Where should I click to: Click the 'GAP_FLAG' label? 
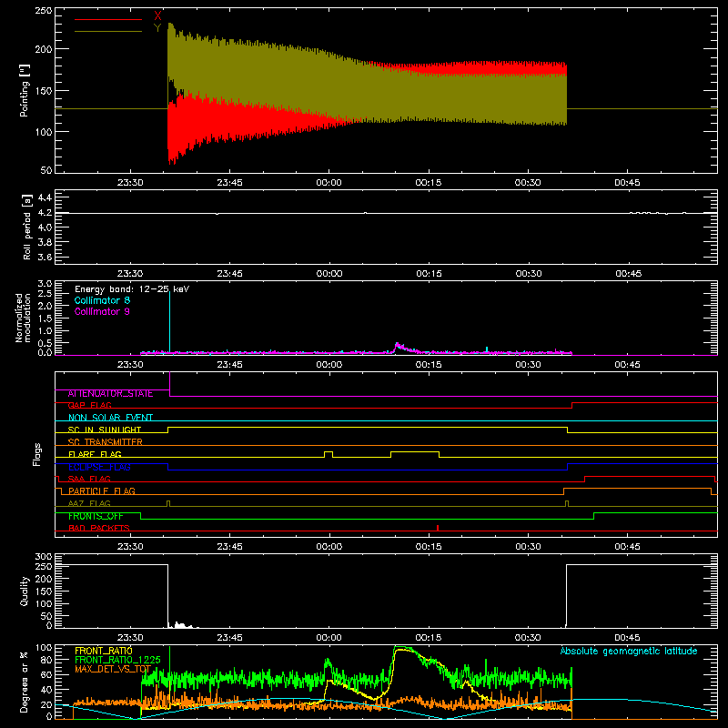coord(89,405)
